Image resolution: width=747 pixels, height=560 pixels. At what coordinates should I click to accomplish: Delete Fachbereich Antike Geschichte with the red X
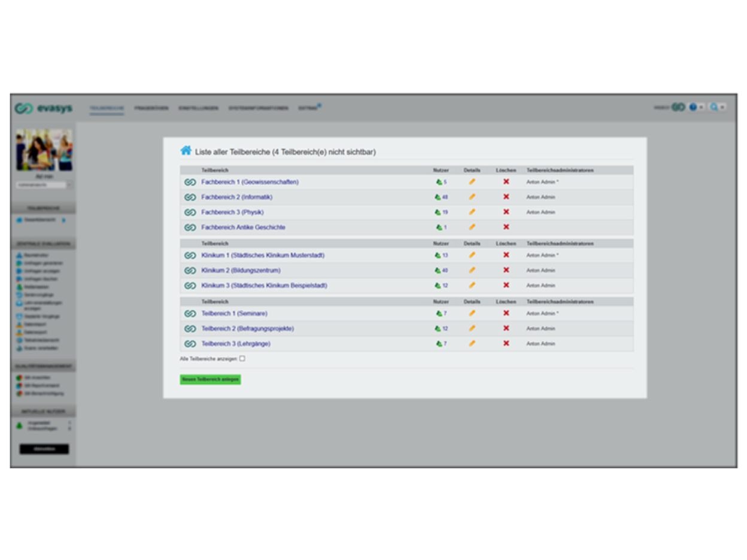point(506,227)
